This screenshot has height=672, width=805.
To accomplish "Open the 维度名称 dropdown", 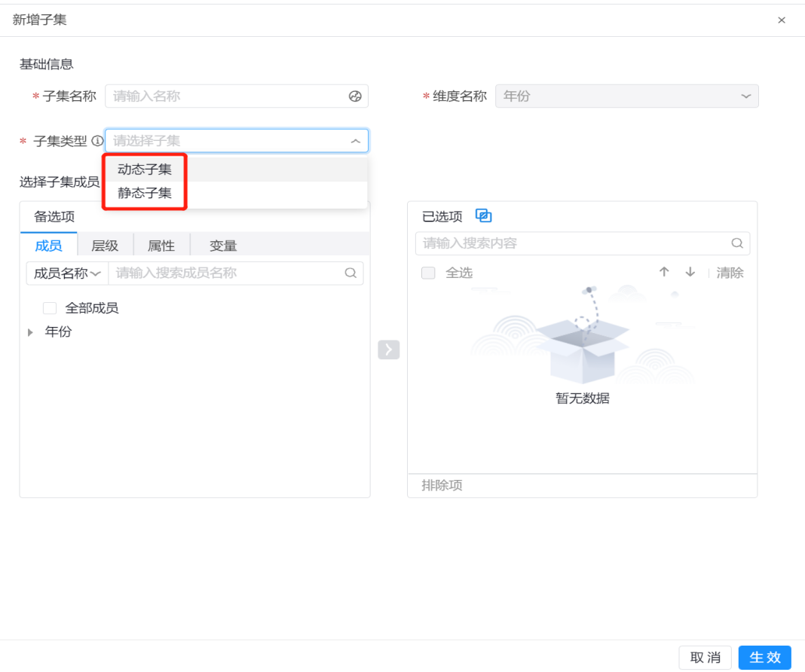I will [x=626, y=96].
